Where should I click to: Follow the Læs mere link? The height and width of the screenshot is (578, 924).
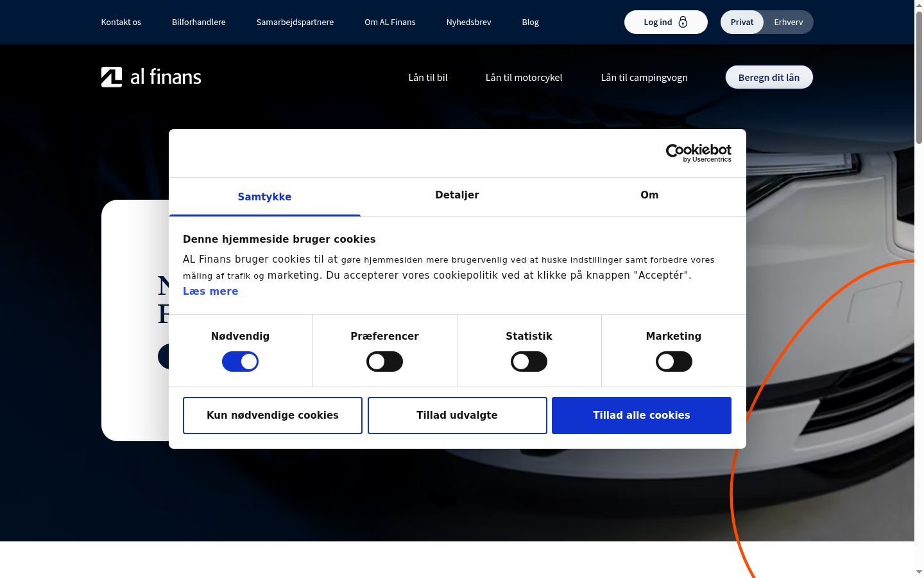click(x=210, y=291)
